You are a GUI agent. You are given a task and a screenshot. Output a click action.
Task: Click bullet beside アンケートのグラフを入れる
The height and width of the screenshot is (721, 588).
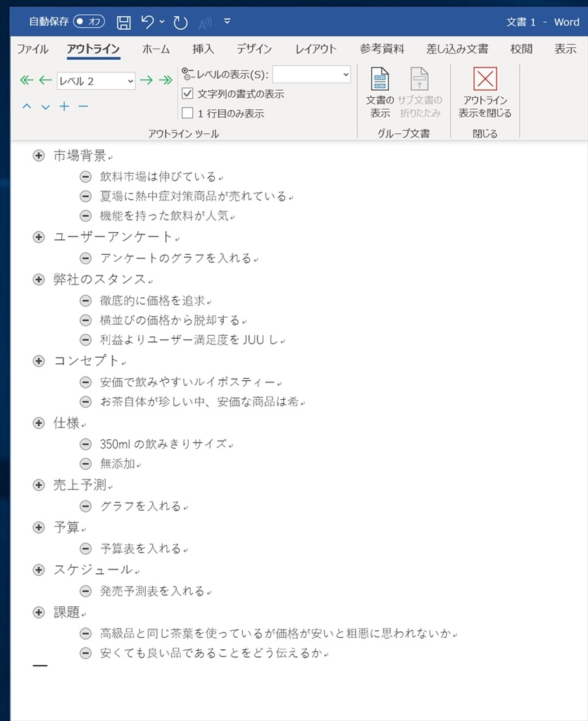click(85, 258)
